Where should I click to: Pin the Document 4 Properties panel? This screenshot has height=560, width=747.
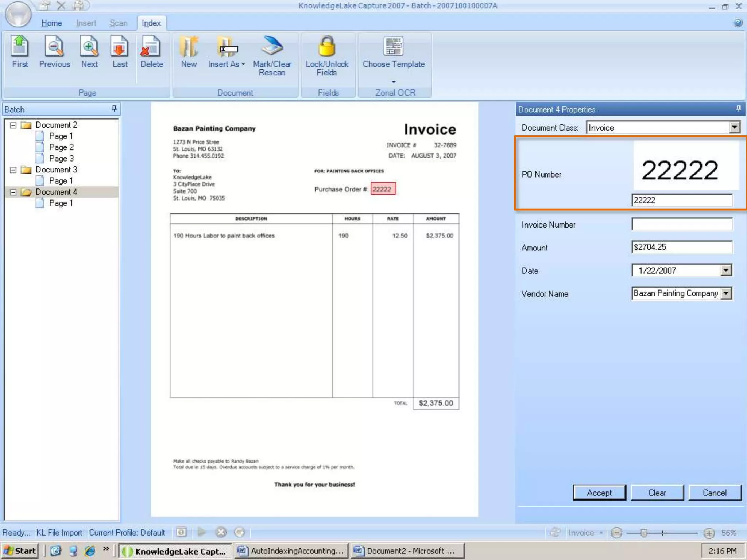(x=738, y=108)
